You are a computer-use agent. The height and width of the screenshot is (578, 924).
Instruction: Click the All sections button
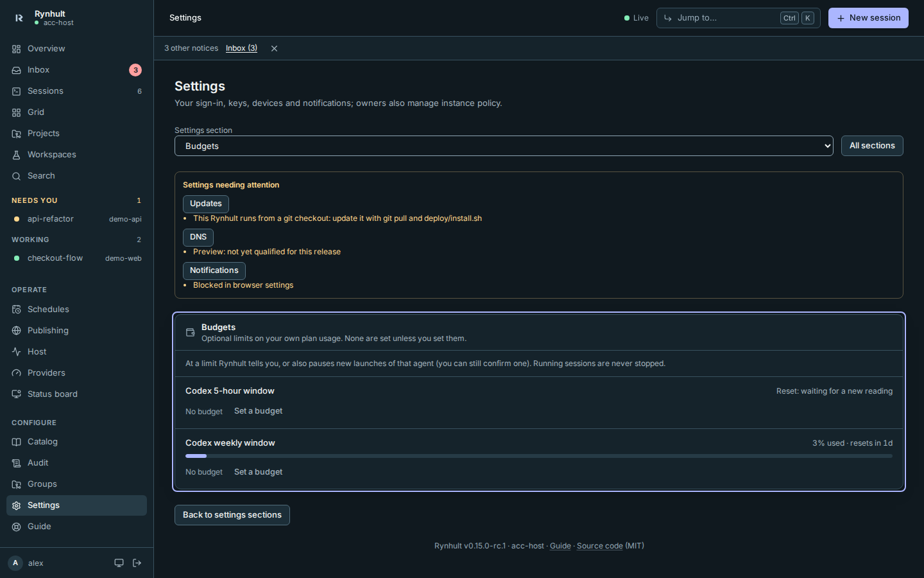pos(872,146)
